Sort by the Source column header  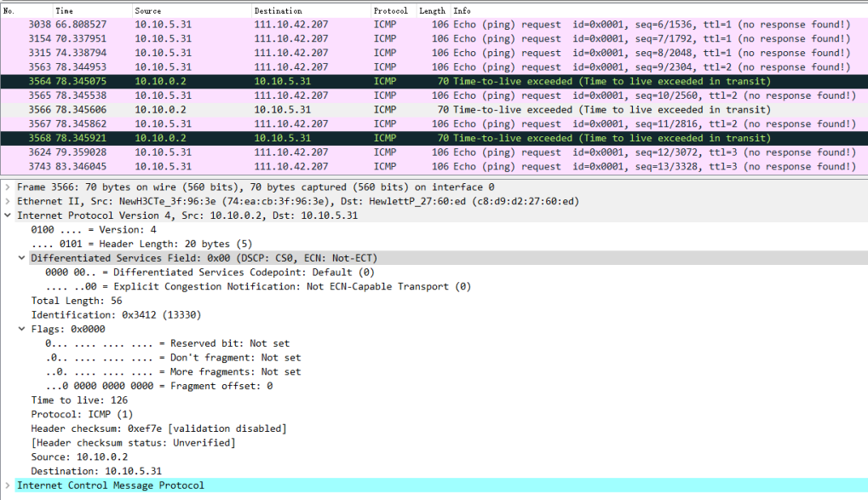(x=191, y=10)
